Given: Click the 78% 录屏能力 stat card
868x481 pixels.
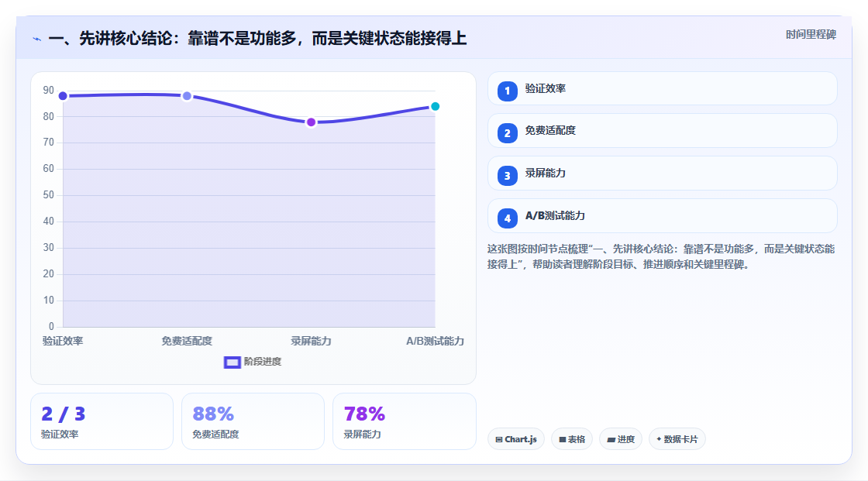Looking at the screenshot, I should 404,421.
